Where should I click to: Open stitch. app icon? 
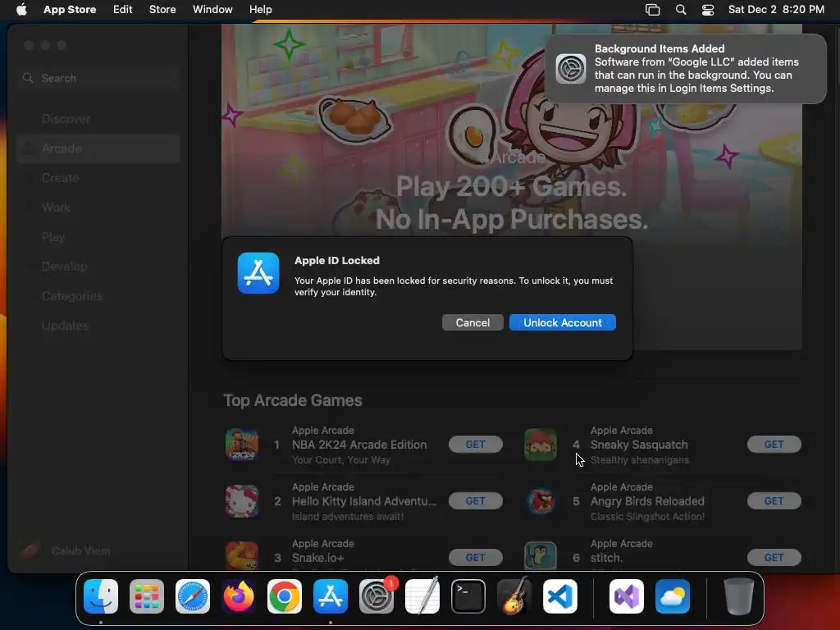pyautogui.click(x=540, y=555)
